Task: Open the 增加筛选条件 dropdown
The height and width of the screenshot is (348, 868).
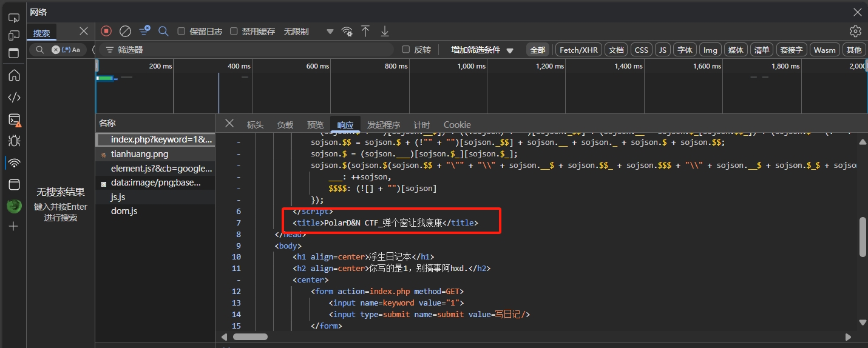Action: pyautogui.click(x=482, y=50)
